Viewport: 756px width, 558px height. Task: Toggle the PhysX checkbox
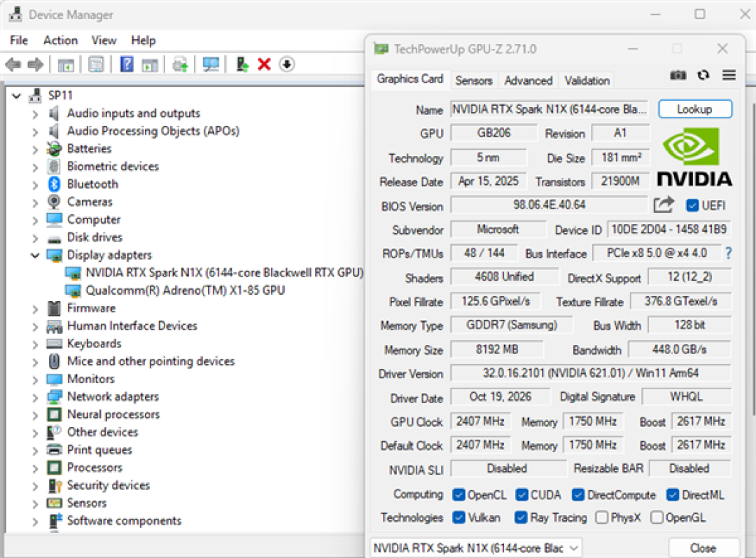pos(602,517)
